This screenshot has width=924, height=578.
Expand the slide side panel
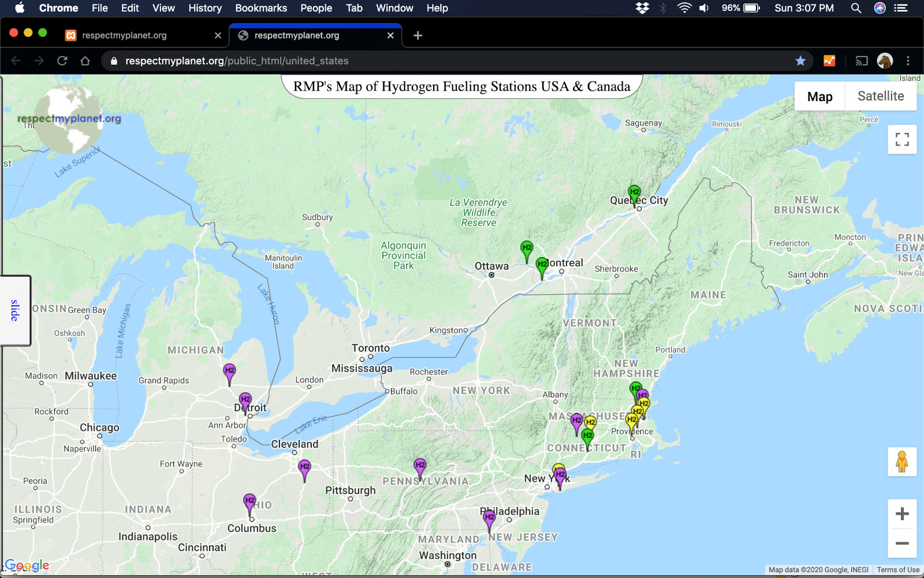click(15, 310)
